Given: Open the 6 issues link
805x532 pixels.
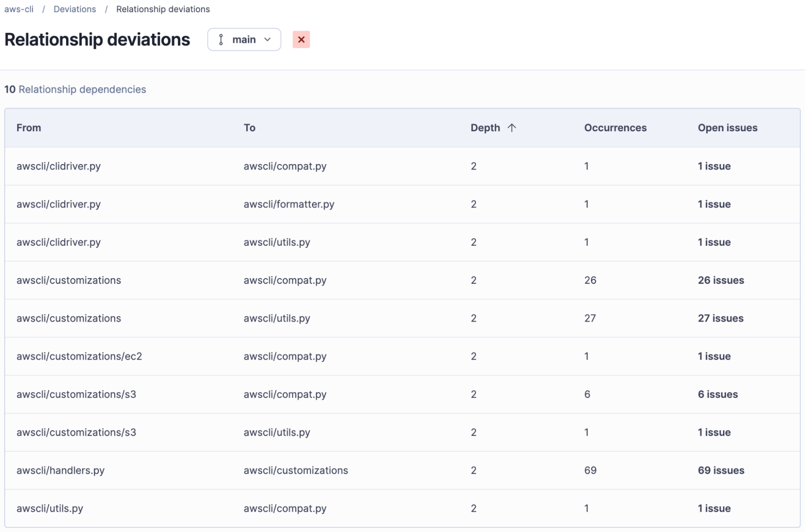Looking at the screenshot, I should (718, 394).
